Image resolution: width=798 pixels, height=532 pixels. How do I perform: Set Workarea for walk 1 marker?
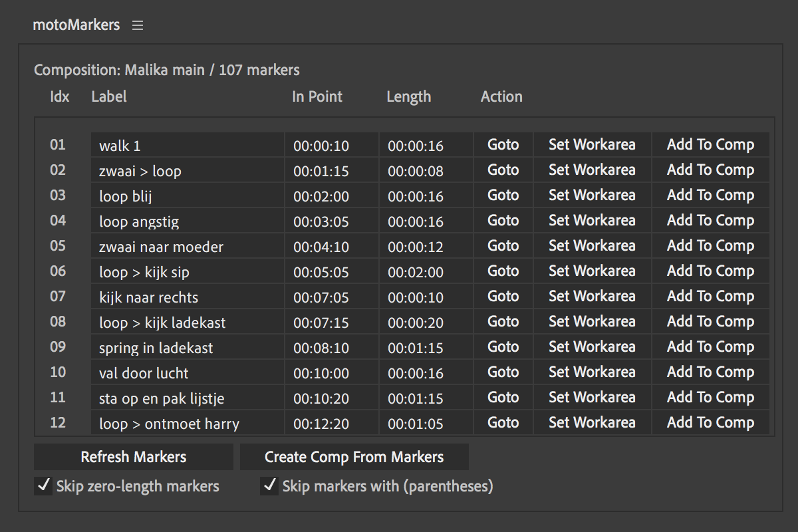click(x=592, y=145)
